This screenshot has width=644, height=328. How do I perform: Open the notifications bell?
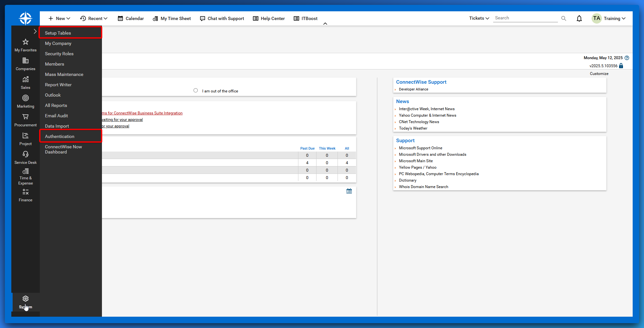pyautogui.click(x=579, y=18)
